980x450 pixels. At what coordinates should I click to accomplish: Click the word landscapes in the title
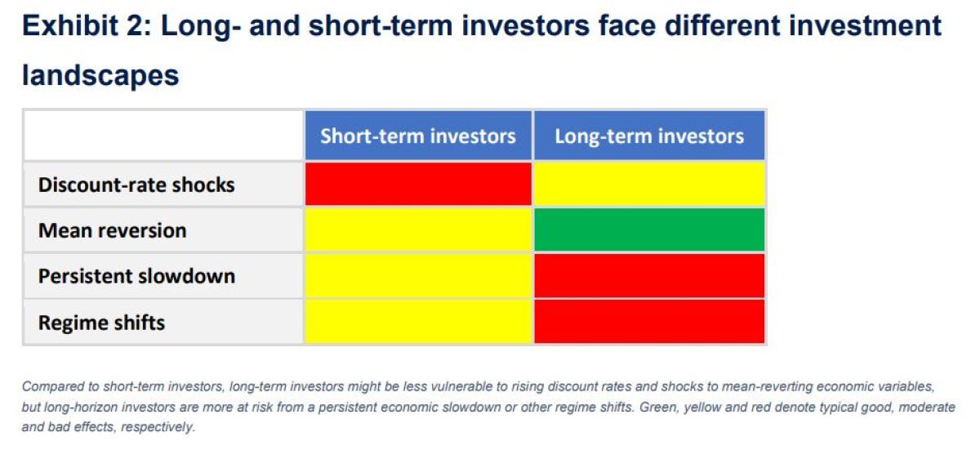click(100, 75)
